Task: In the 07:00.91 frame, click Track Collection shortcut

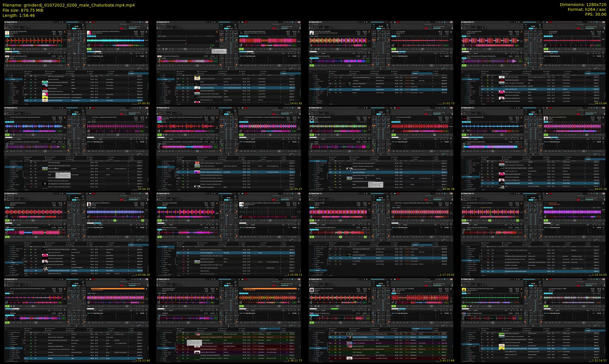Action: tap(51, 71)
